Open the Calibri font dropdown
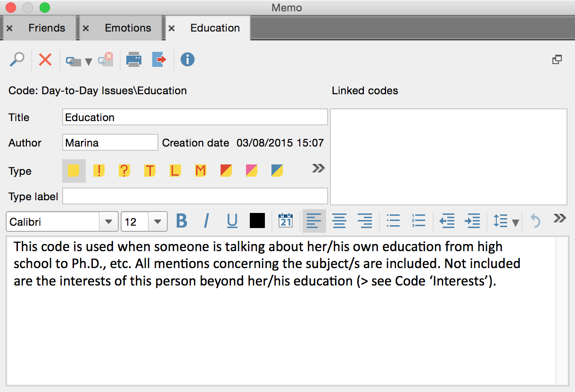Viewport: 575px width, 392px height. click(x=108, y=222)
